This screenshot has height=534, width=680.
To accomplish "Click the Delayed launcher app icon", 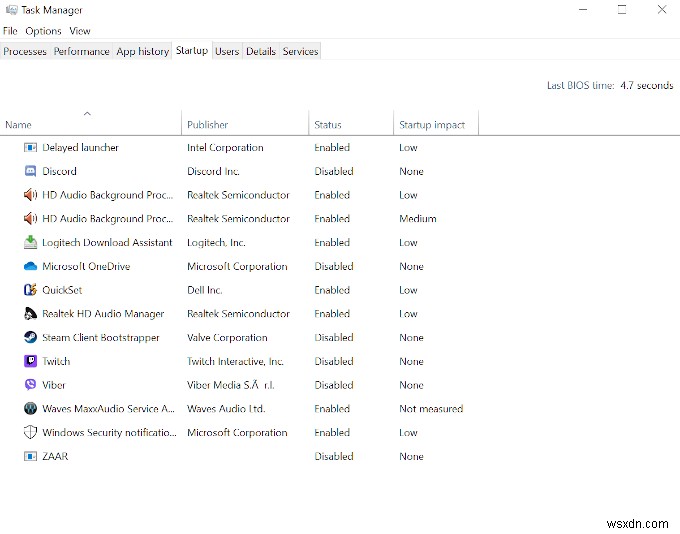I will tap(30, 147).
